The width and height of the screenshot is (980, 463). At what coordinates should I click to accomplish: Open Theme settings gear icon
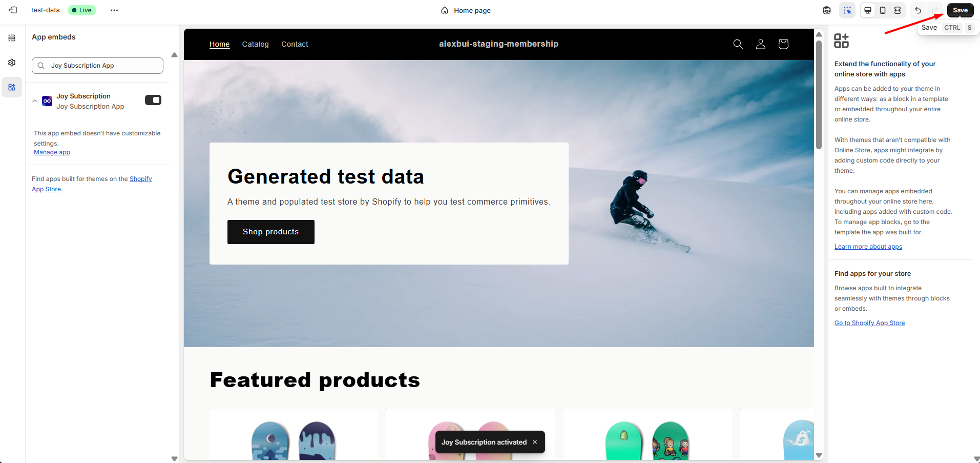point(12,63)
